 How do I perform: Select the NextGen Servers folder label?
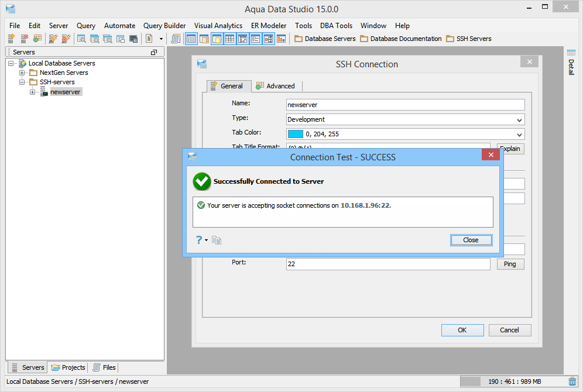tap(64, 73)
